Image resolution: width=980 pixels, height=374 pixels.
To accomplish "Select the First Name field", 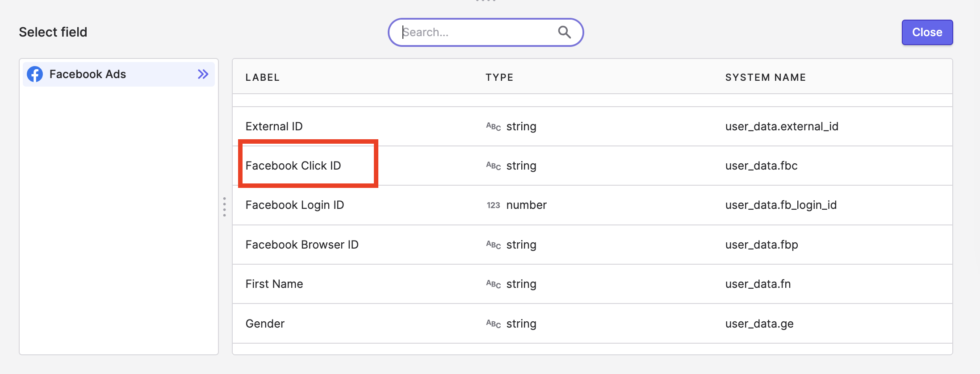I will (592, 284).
